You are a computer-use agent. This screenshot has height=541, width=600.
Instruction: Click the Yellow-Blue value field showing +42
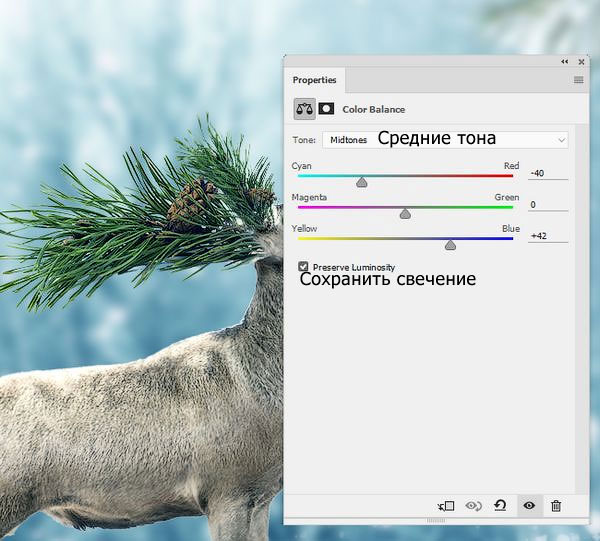tap(548, 236)
